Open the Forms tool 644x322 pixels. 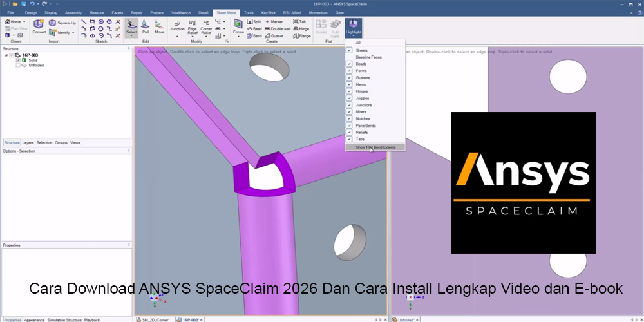[x=238, y=26]
